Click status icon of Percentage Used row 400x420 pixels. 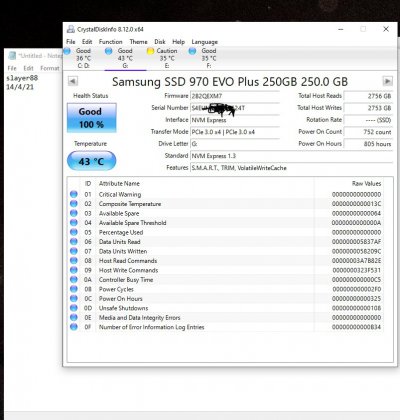(74, 232)
